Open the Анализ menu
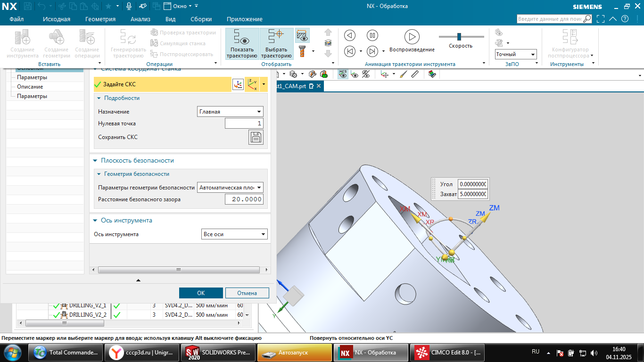 140,19
